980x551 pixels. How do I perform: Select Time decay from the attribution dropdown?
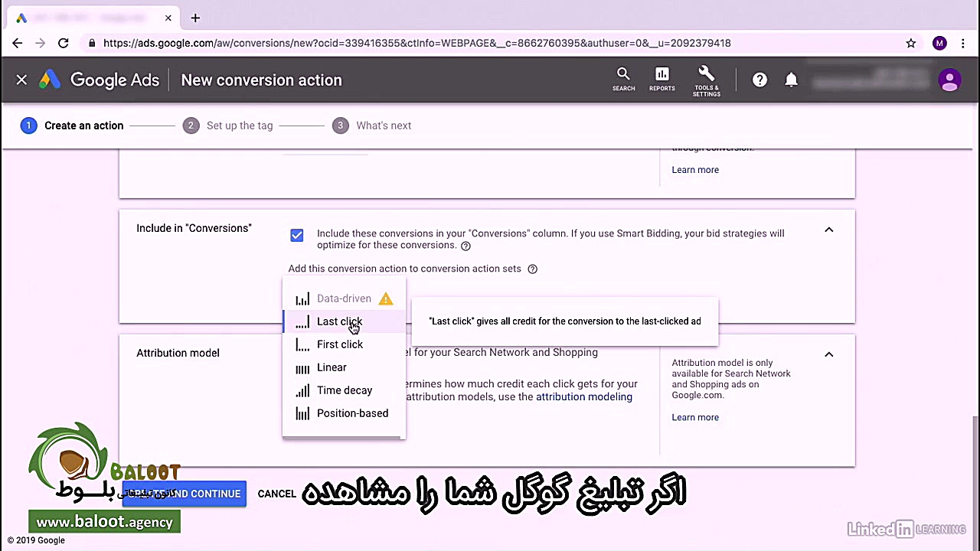click(345, 390)
